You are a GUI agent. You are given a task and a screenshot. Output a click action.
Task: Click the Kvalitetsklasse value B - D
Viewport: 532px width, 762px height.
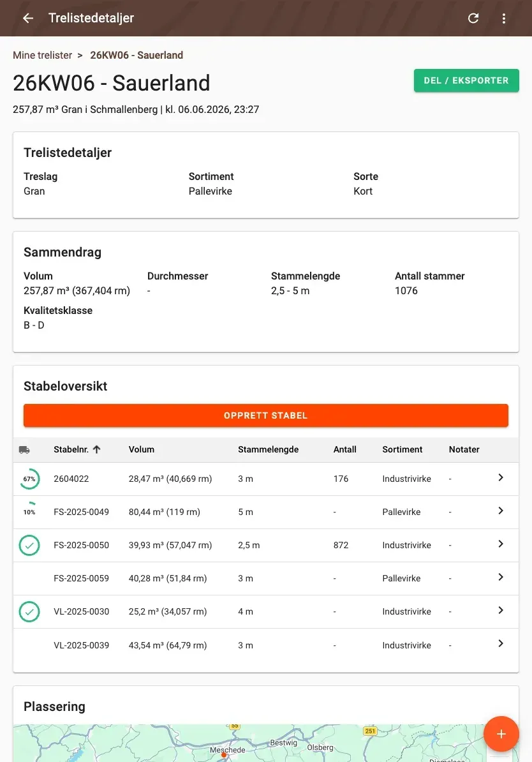tap(34, 325)
